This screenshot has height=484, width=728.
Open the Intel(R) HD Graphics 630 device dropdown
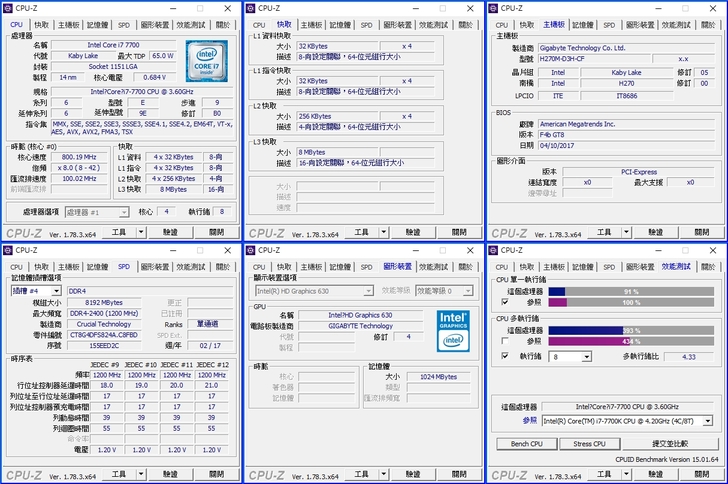(368, 291)
